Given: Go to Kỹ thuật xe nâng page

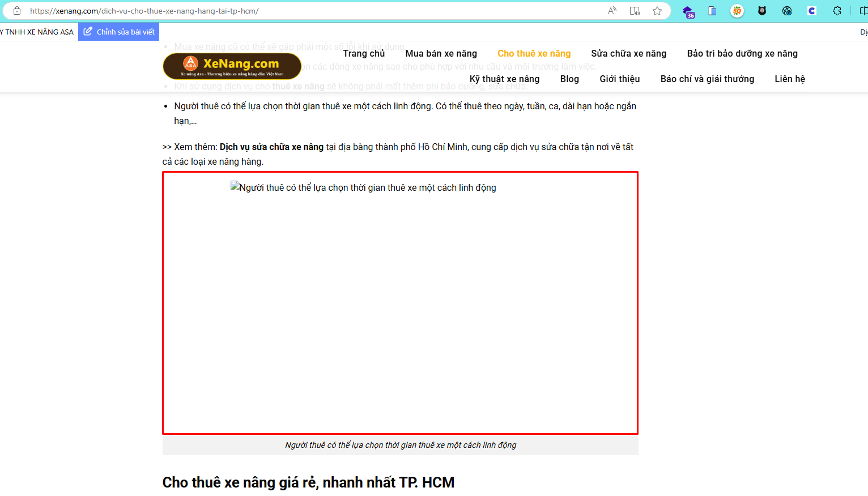Looking at the screenshot, I should pyautogui.click(x=504, y=79).
